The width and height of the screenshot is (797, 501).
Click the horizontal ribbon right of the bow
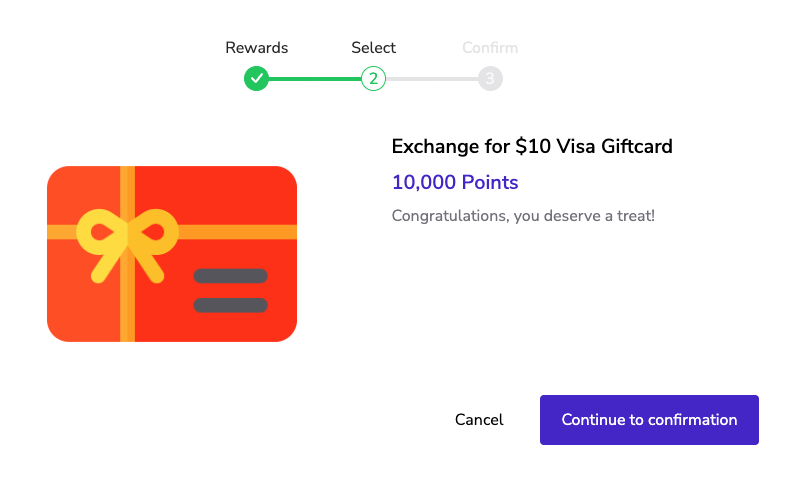[240, 232]
